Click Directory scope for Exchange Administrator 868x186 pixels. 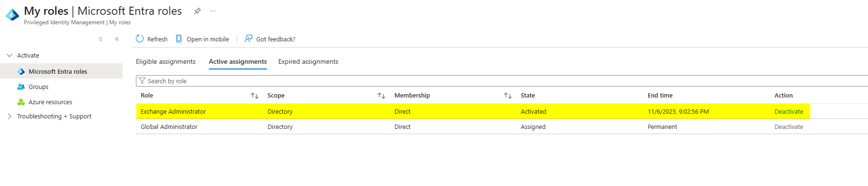pos(280,111)
